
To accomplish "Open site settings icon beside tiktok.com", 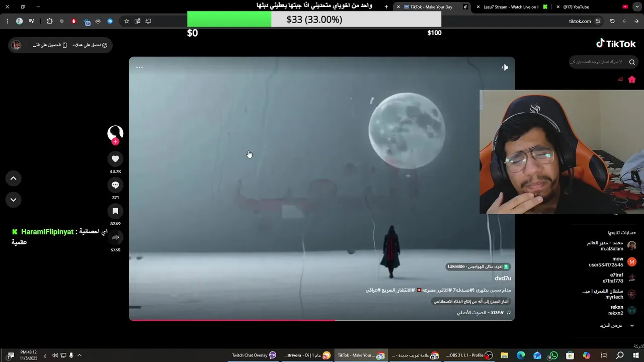I will (x=598, y=21).
